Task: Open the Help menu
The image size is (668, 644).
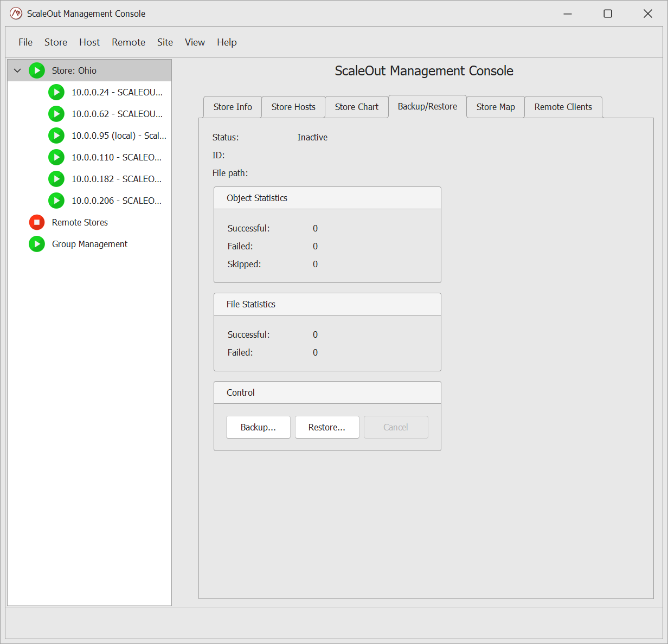Action: (x=227, y=42)
